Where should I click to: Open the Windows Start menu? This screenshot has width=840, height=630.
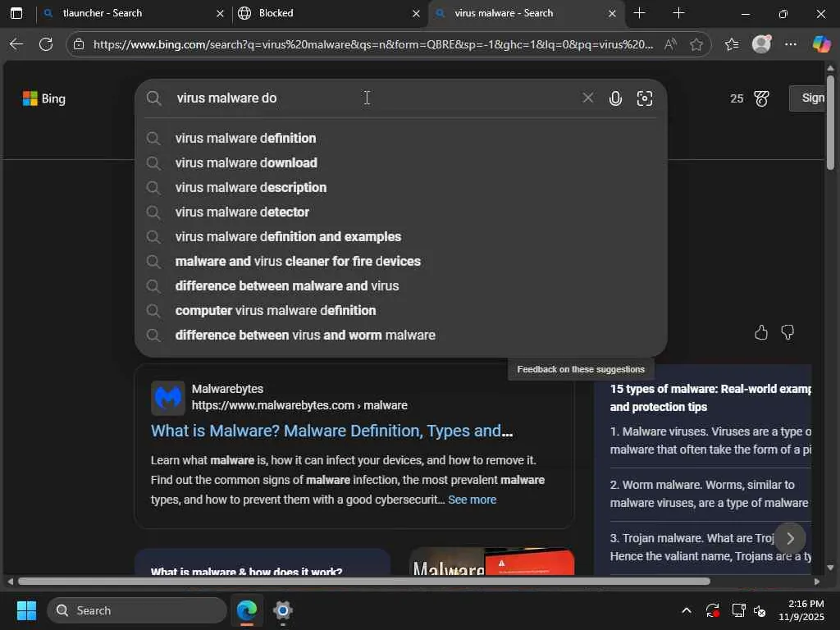click(x=26, y=610)
